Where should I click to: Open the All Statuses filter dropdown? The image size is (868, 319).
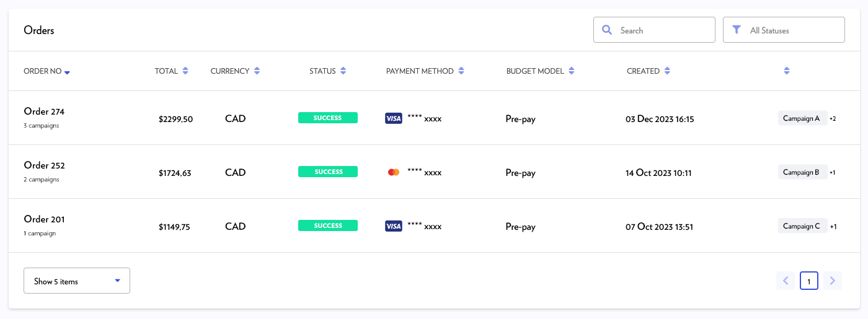[x=784, y=30]
